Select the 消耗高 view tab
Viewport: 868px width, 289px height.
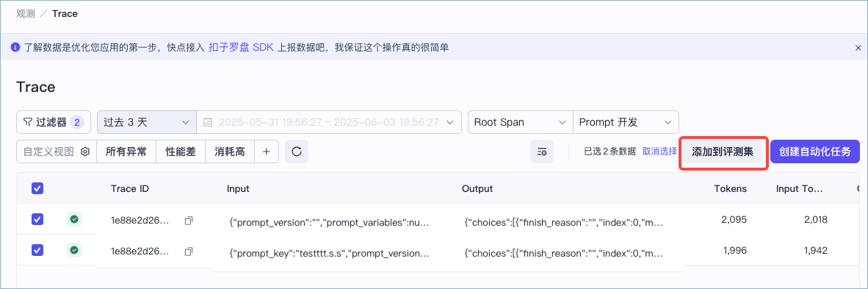pyautogui.click(x=229, y=151)
